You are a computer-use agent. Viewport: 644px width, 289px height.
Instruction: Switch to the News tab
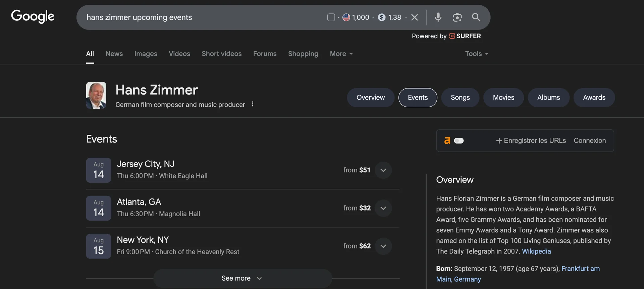(114, 54)
